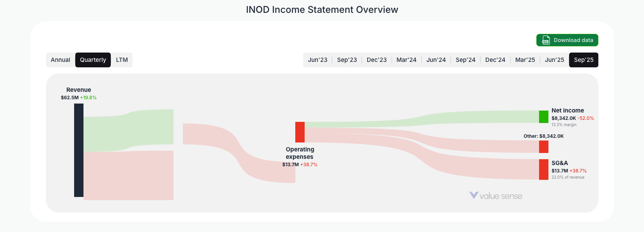Switch to the Sep'25 quarter
Screen dimensions: 644x232
tap(584, 60)
